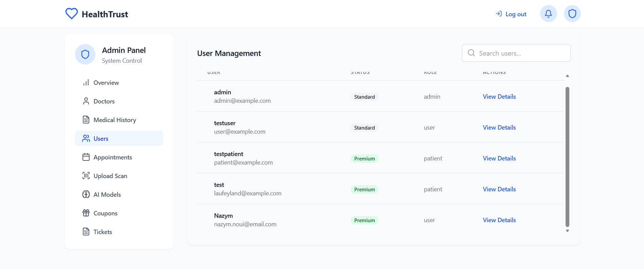View Details for laufeyland@example.com user
The image size is (644, 269).
[x=499, y=189]
